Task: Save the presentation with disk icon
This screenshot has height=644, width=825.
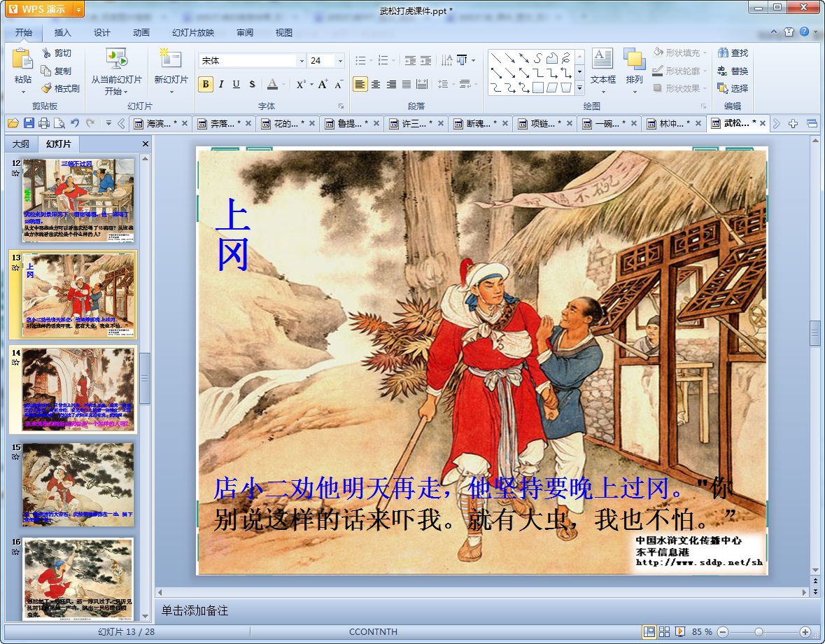Action: [x=29, y=123]
